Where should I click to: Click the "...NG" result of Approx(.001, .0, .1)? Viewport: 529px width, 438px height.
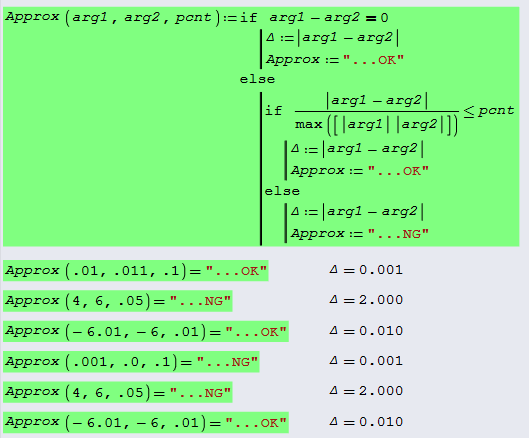click(x=227, y=362)
